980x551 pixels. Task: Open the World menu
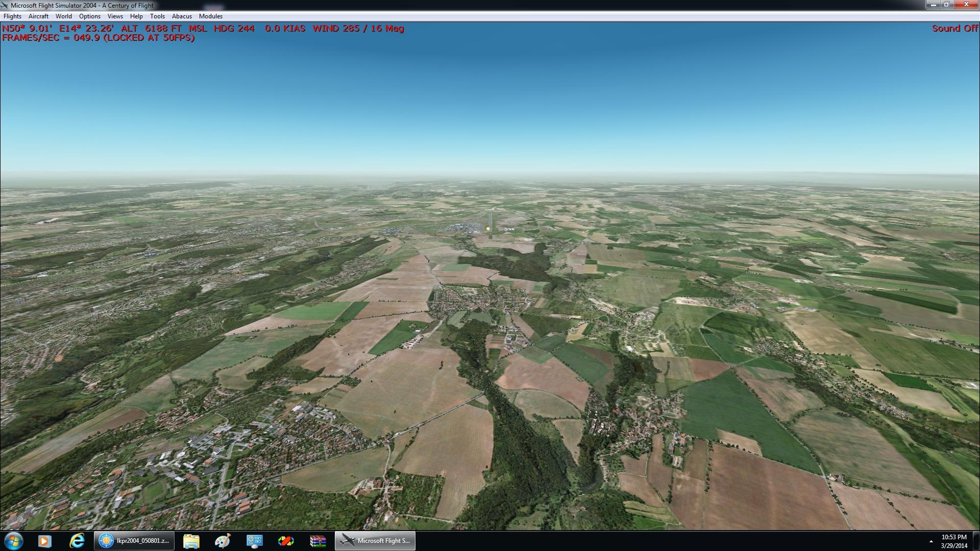click(64, 16)
